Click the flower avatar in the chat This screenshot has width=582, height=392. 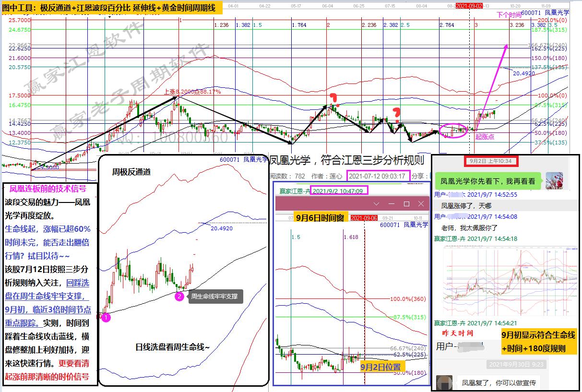tap(554, 181)
